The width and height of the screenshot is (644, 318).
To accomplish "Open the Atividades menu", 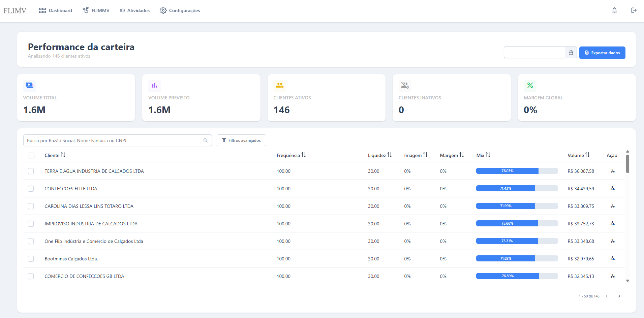I will pos(135,10).
